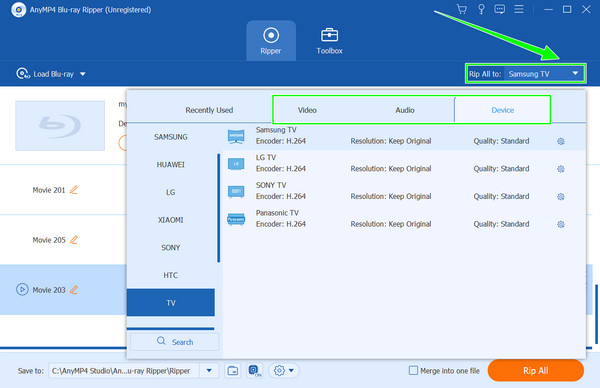Select the SONY TV profile name

[271, 185]
